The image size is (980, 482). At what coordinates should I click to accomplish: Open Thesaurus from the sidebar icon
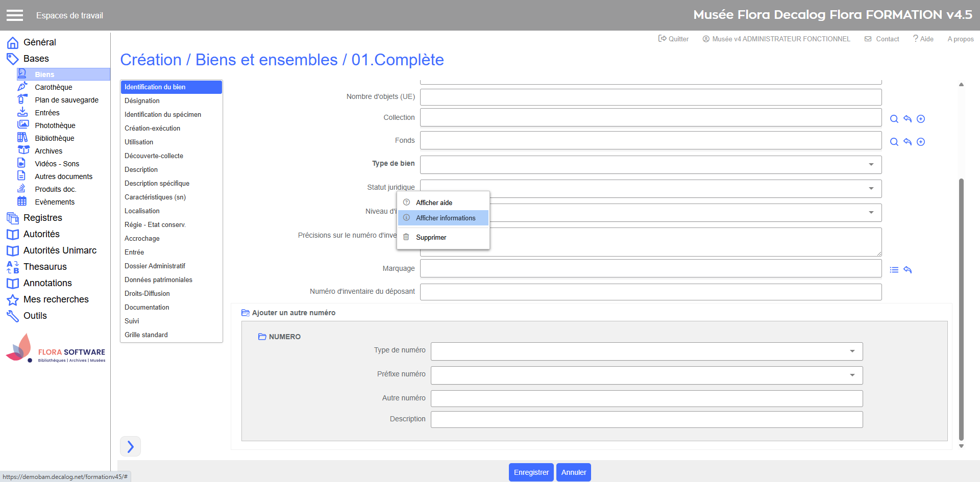point(13,267)
